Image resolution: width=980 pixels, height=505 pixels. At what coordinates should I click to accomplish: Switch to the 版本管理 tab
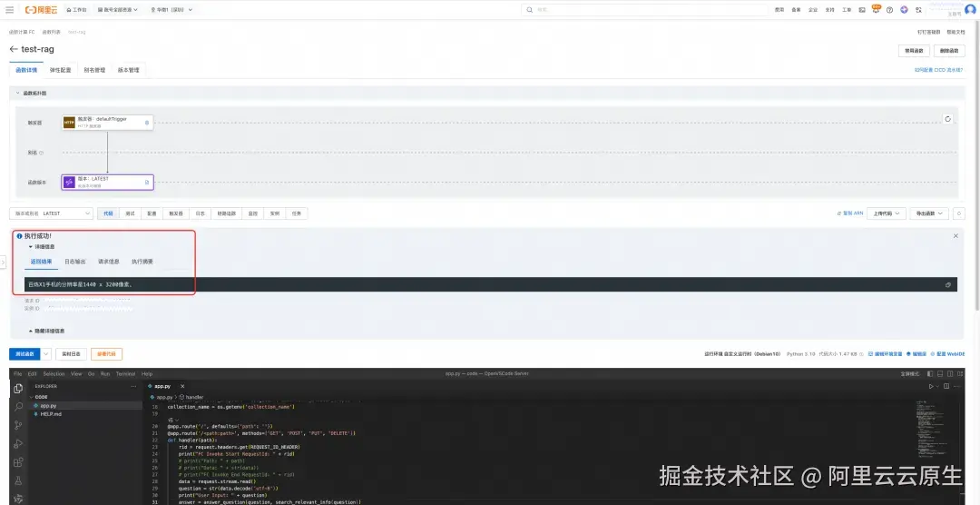point(128,70)
